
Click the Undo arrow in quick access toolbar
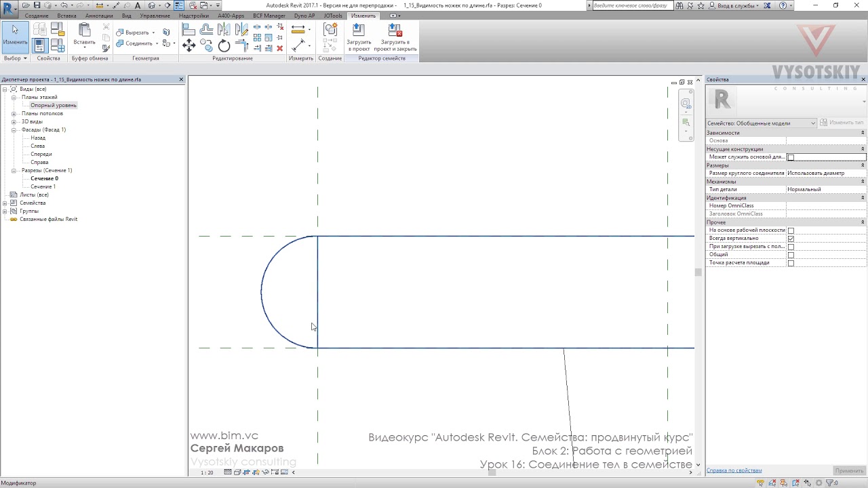pos(64,5)
